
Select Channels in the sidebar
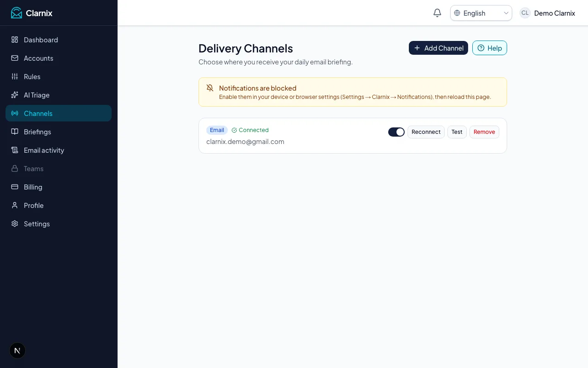[58, 113]
